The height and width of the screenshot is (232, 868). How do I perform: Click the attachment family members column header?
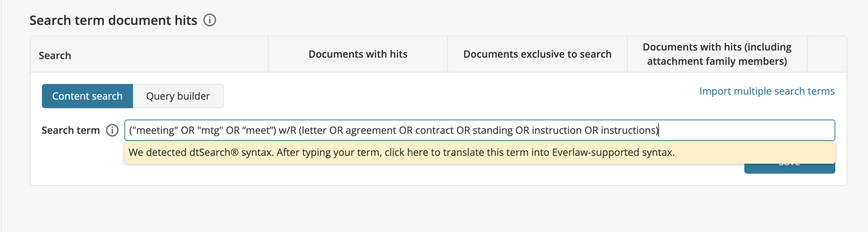click(717, 54)
